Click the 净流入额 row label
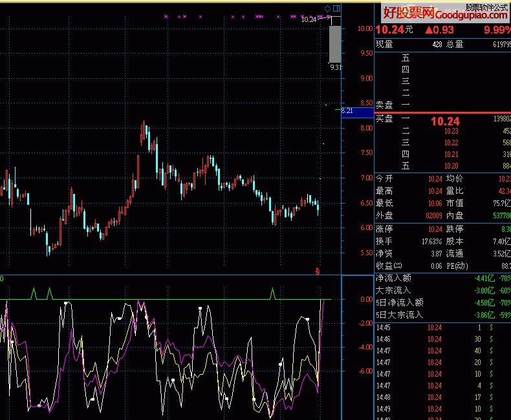The width and height of the screenshot is (511, 420). click(393, 278)
